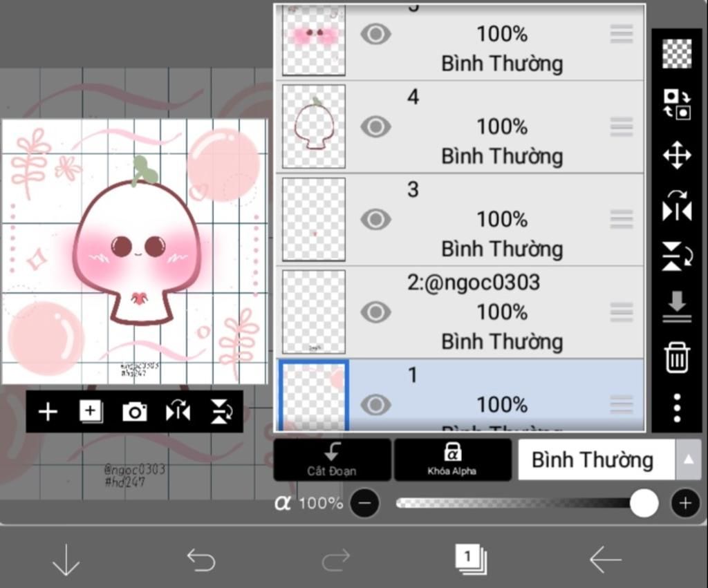Click layer number 4 label

coord(413,97)
